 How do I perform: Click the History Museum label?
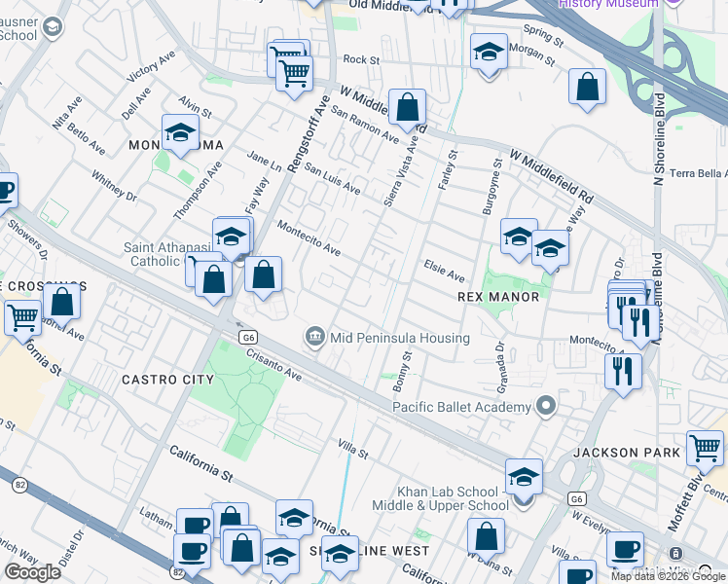608,4
